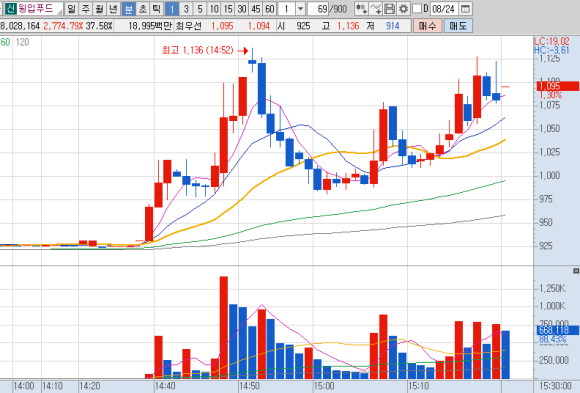This screenshot has width=580, height=393.
Task: Choose the 30-minute interval button
Action: (x=242, y=9)
